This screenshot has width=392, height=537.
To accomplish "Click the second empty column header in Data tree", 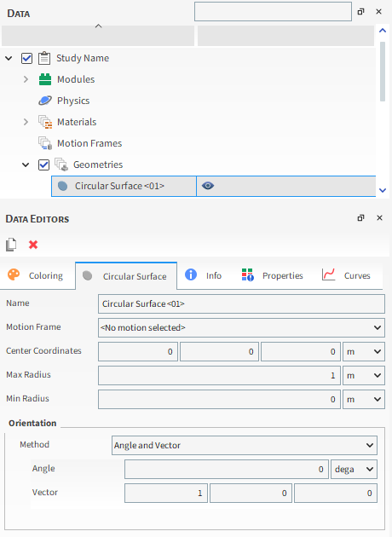I will 285,36.
